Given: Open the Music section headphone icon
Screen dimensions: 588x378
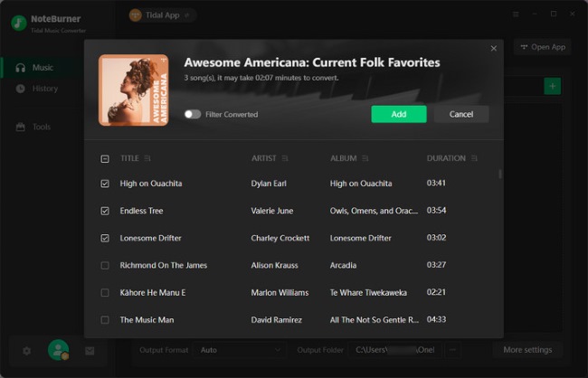Looking at the screenshot, I should (x=20, y=68).
